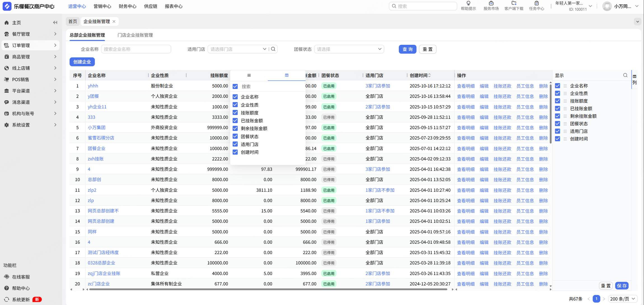Image resolution: width=644 pixels, height=305 pixels.
Task: Open the 团餐状态 dropdown
Action: pos(349,49)
